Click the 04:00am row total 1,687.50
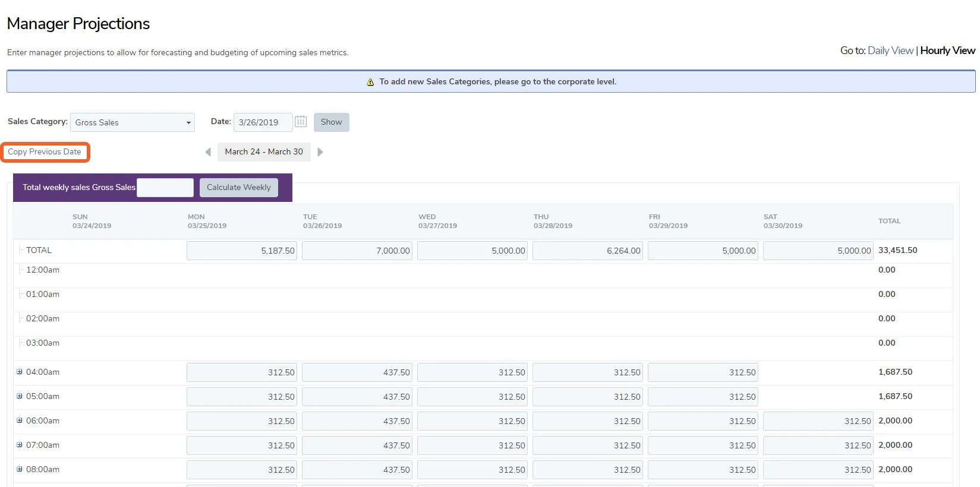 pos(896,372)
